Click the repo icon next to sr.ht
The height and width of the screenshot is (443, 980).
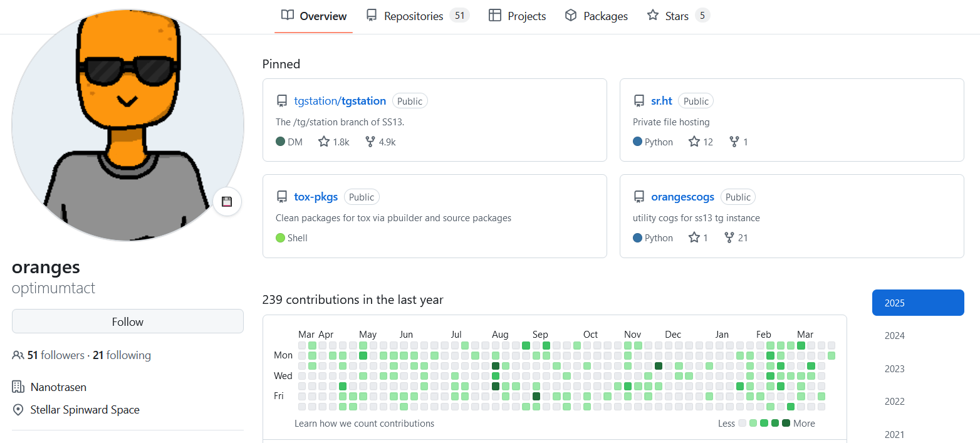pos(639,101)
